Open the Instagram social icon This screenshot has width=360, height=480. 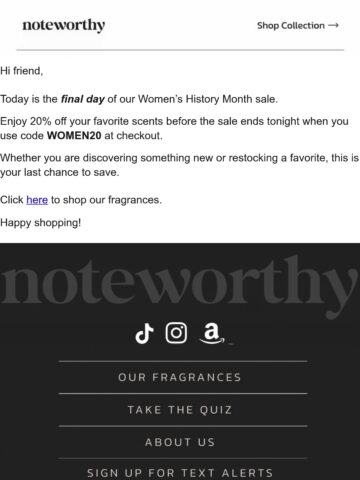tap(176, 333)
